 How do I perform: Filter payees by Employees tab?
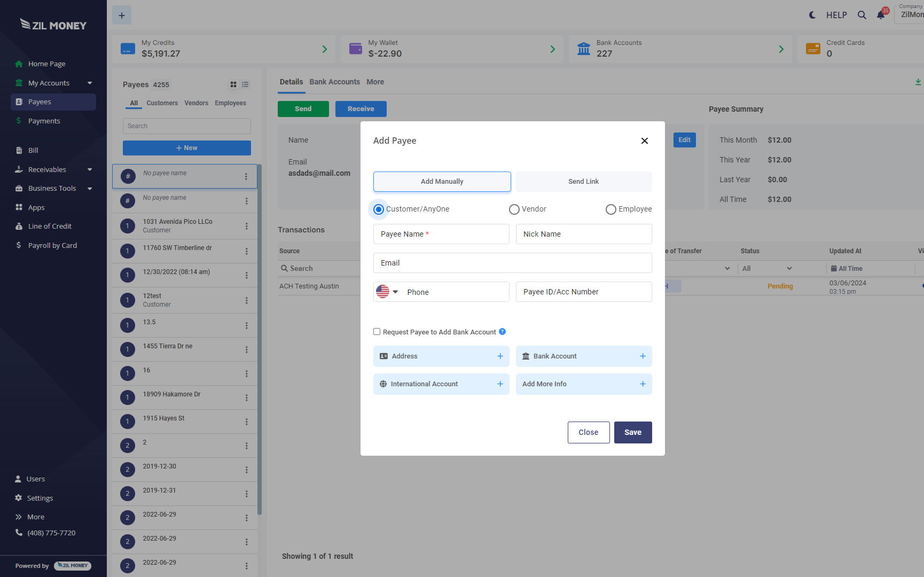pyautogui.click(x=230, y=103)
